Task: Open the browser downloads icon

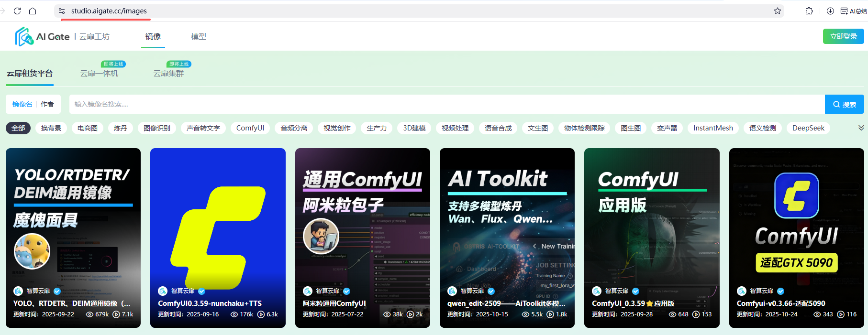Action: (830, 11)
